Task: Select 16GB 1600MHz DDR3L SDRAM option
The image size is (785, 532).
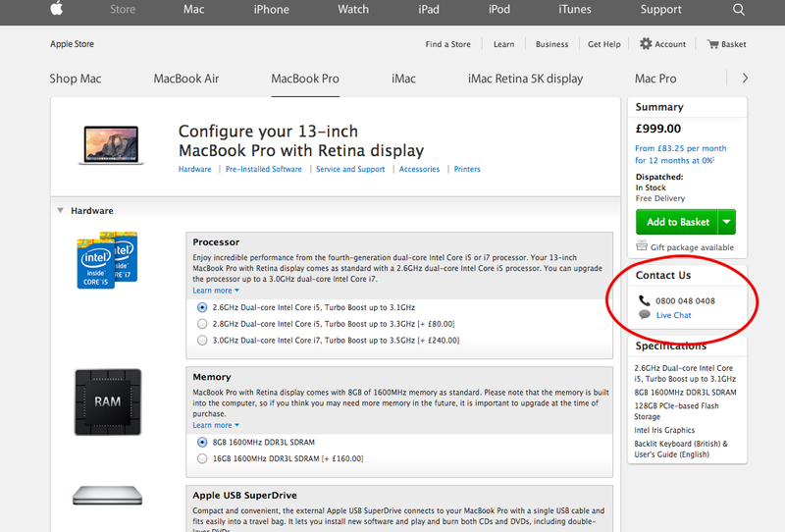Action: [x=202, y=458]
